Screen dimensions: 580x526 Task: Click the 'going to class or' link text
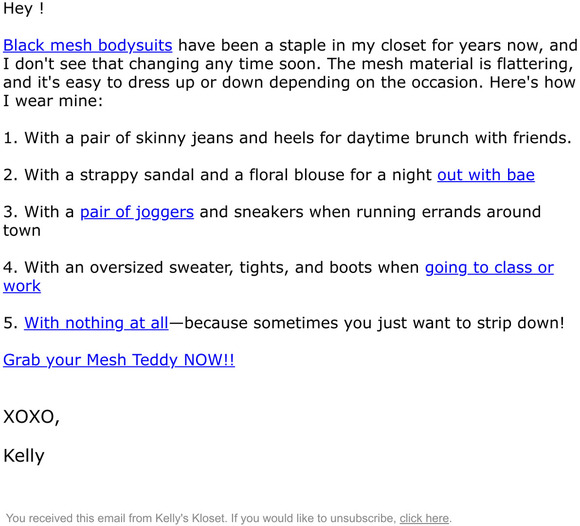(489, 268)
